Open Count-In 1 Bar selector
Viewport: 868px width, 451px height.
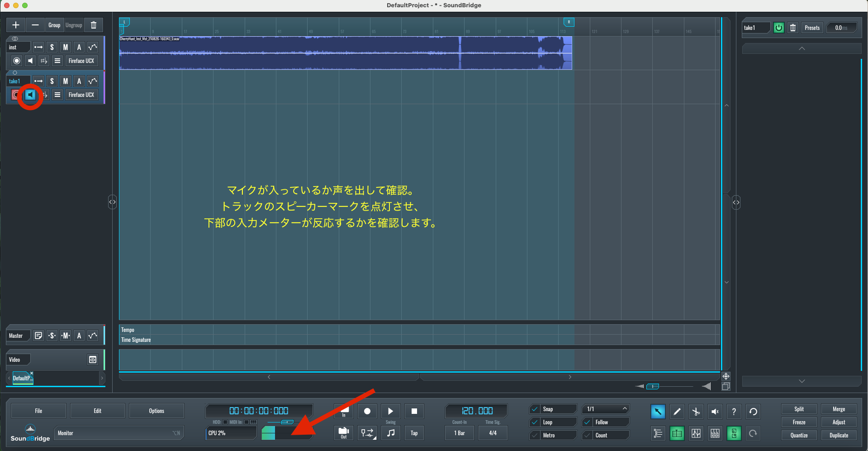pyautogui.click(x=460, y=433)
